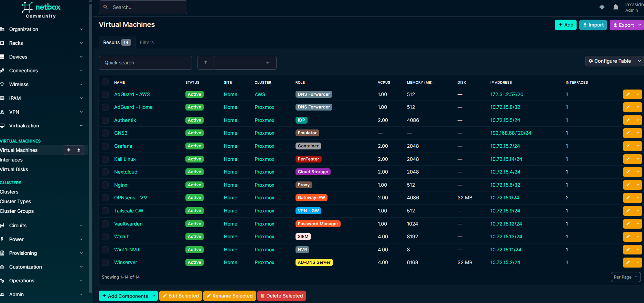Edit the Winserver row with pencil icon
This screenshot has height=303, width=644.
(x=628, y=262)
